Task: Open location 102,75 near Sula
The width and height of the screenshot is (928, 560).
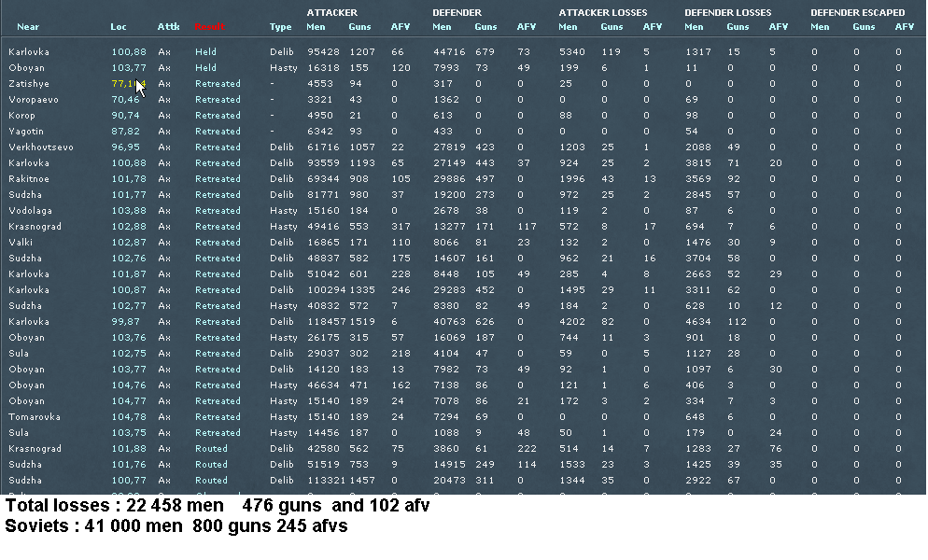Action: [129, 354]
